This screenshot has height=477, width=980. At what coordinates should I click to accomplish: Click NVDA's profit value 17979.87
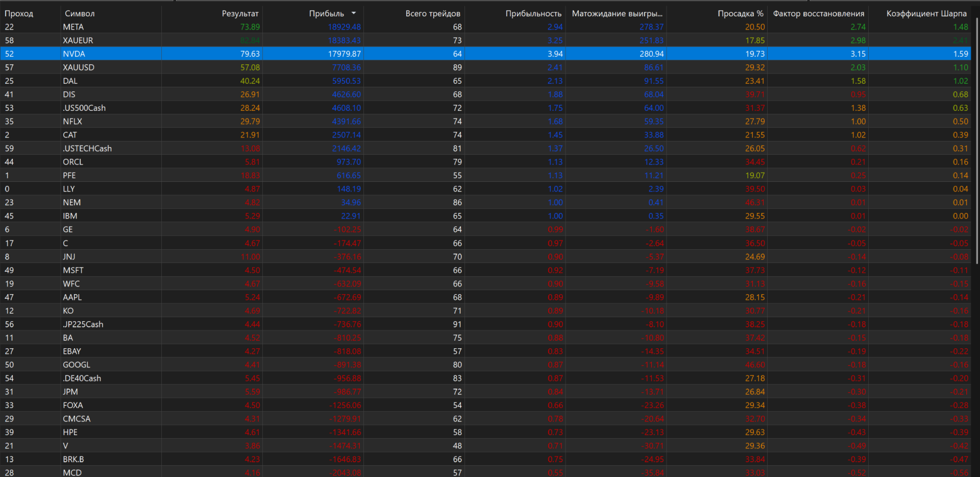click(x=345, y=54)
